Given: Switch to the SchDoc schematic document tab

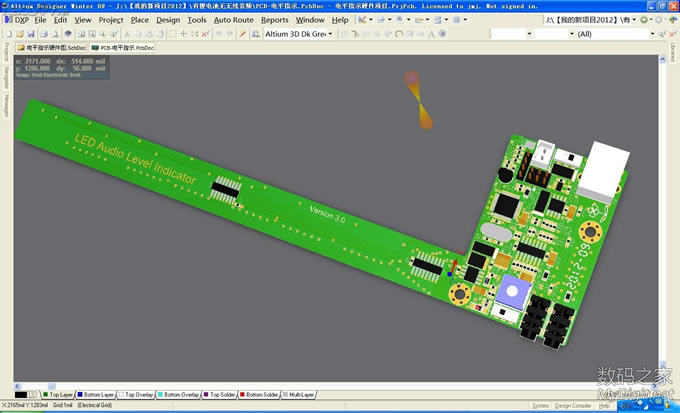Looking at the screenshot, I should click(50, 47).
